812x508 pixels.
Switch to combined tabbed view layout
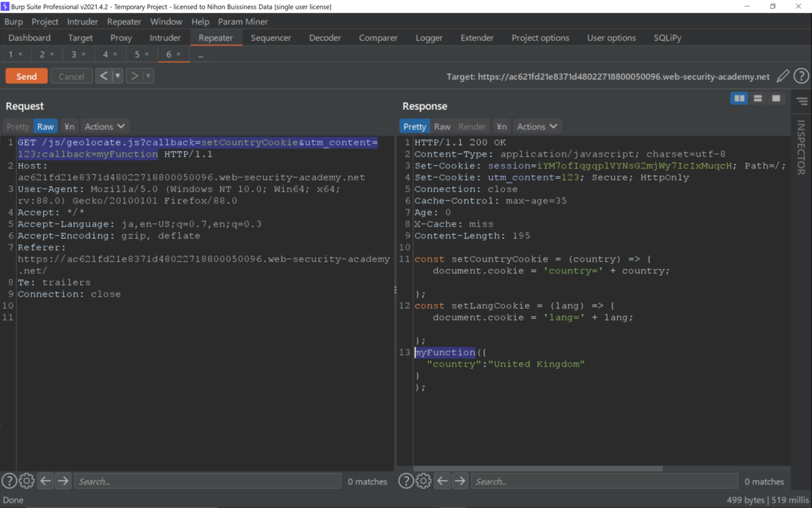point(776,99)
